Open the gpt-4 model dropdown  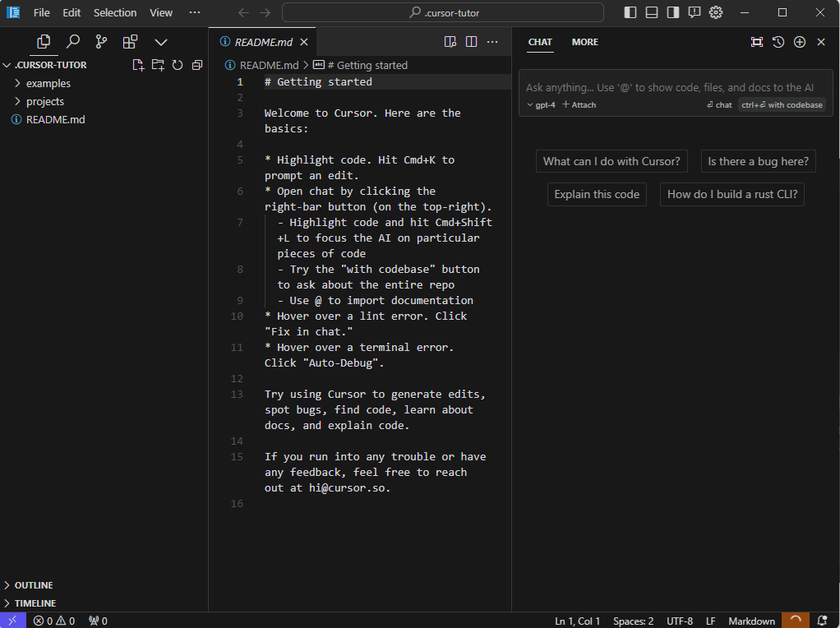pyautogui.click(x=541, y=105)
